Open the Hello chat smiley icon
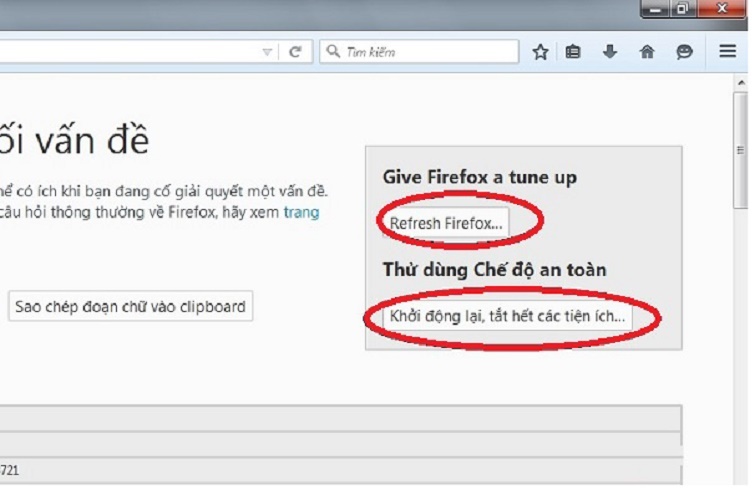 point(684,52)
